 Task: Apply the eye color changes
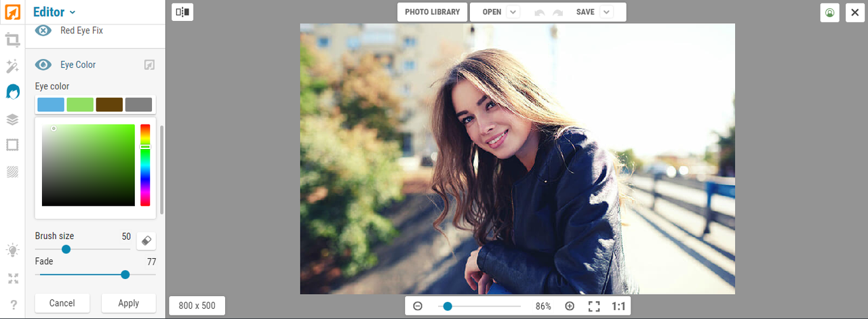click(128, 303)
